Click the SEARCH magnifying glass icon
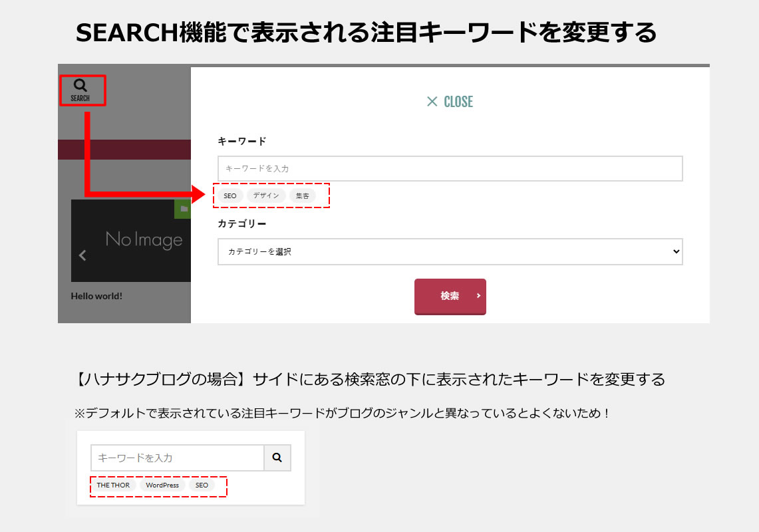Image resolution: width=759 pixels, height=532 pixels. point(81,85)
